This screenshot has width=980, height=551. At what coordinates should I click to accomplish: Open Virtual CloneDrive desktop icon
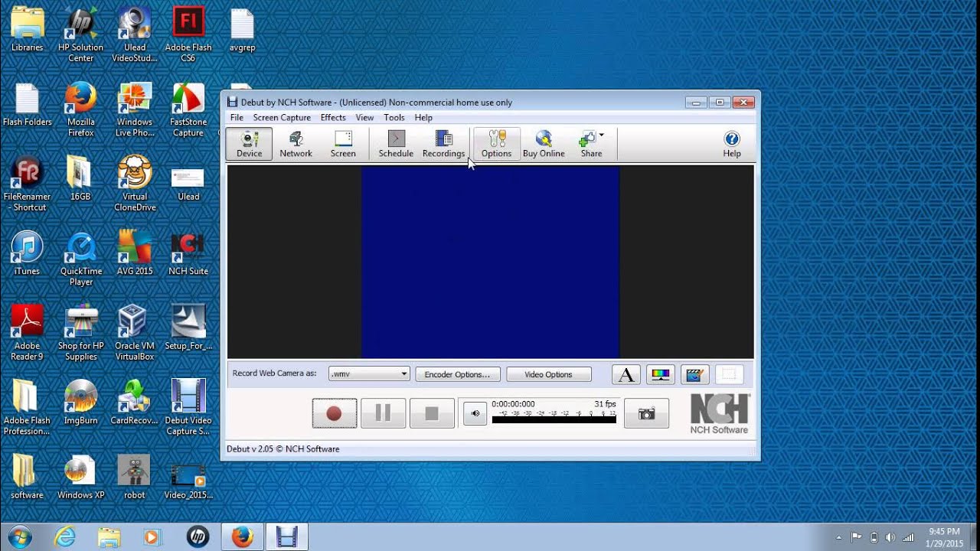135,184
